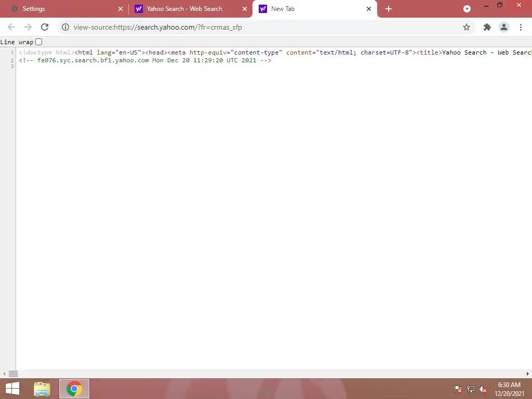Viewport: 532px width, 399px height.
Task: Close the New Tab tab
Action: tap(369, 9)
